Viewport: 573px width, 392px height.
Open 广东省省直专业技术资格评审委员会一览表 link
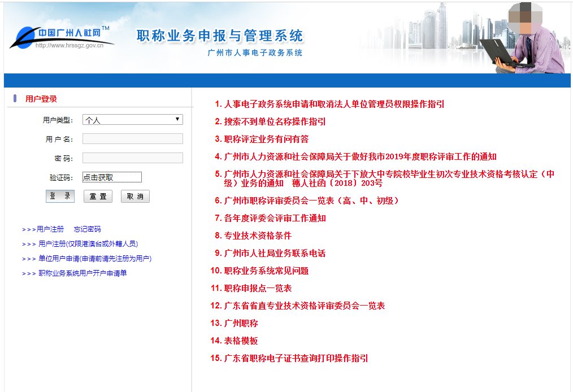305,306
